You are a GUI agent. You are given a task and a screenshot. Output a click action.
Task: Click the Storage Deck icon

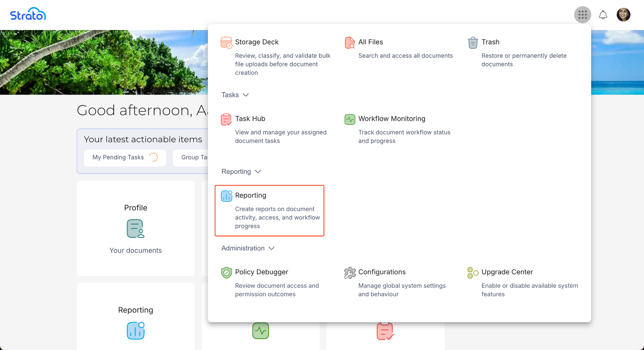(226, 43)
